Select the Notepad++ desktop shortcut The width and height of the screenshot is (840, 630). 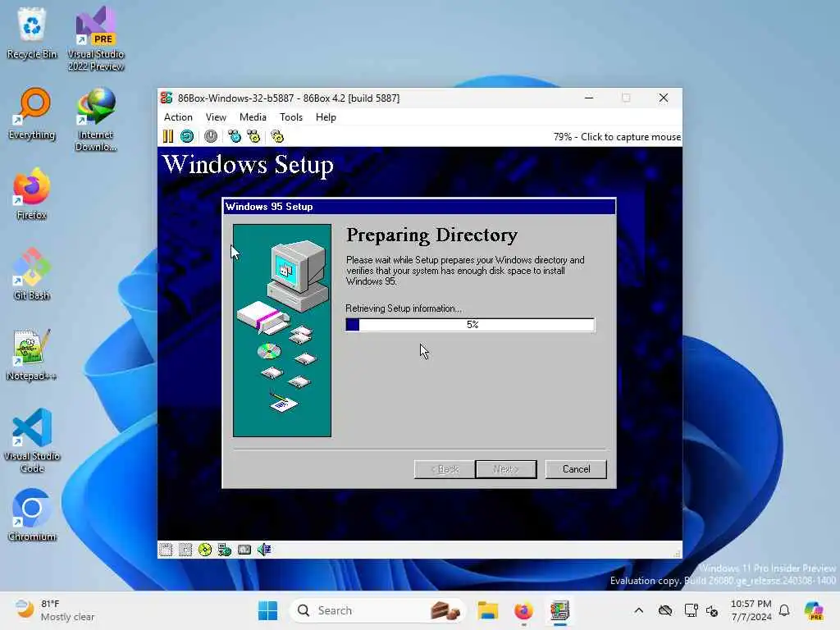pyautogui.click(x=32, y=355)
